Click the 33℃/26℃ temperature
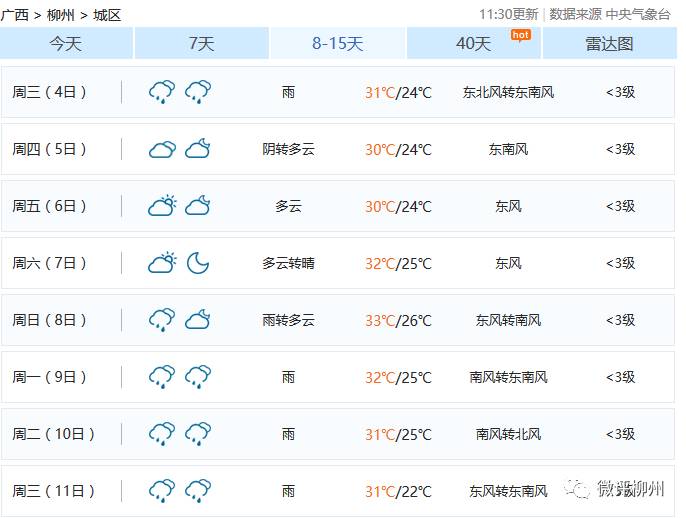Image resolution: width=686 pixels, height=518 pixels. tap(398, 321)
